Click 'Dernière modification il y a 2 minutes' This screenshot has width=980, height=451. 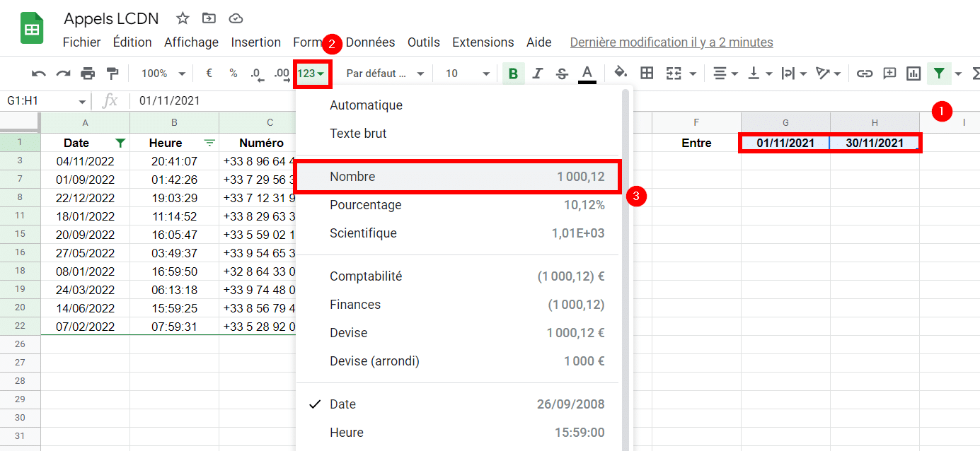pos(671,42)
